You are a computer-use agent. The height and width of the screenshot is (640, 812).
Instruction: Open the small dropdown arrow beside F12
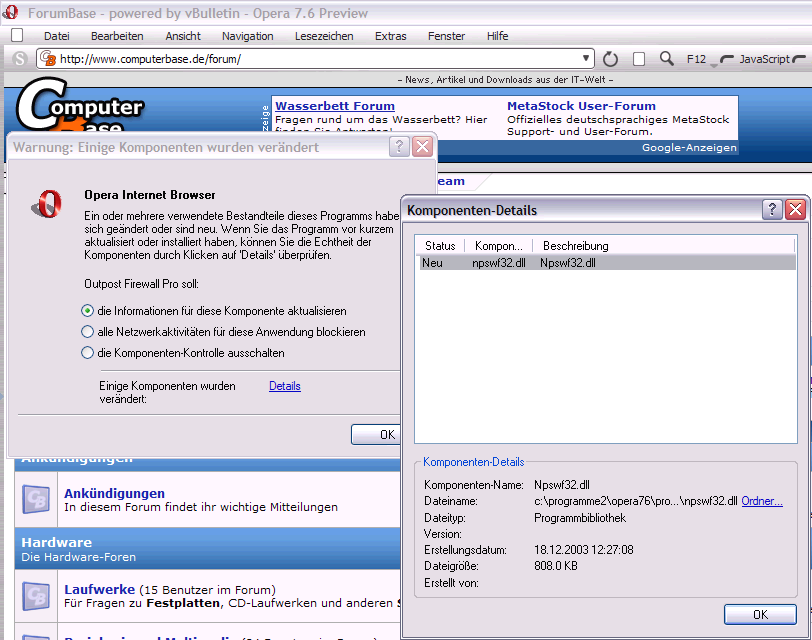click(714, 66)
